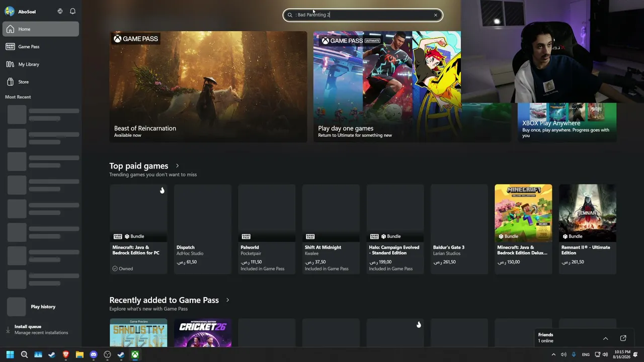Show hidden system tray icons
Image resolution: width=644 pixels, height=362 pixels.
(554, 354)
